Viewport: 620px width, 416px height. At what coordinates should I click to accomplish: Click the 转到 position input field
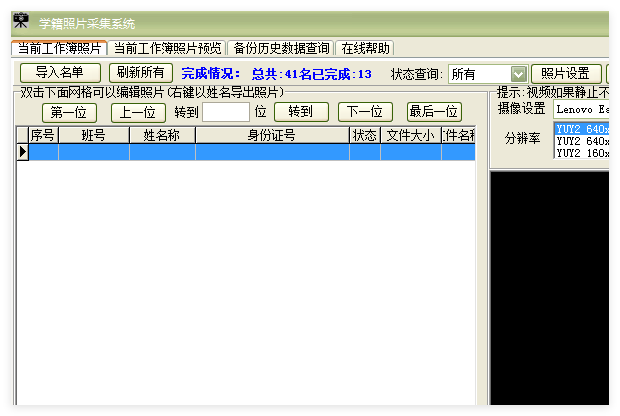pyautogui.click(x=225, y=112)
